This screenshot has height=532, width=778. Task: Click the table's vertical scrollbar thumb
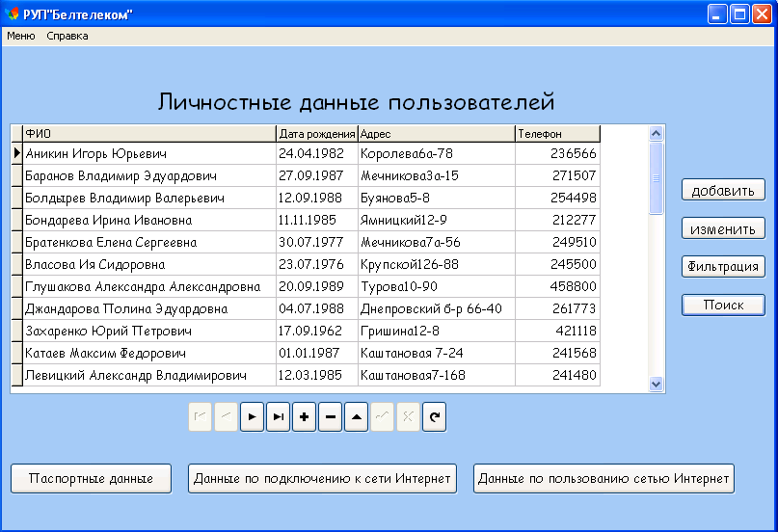(x=656, y=178)
